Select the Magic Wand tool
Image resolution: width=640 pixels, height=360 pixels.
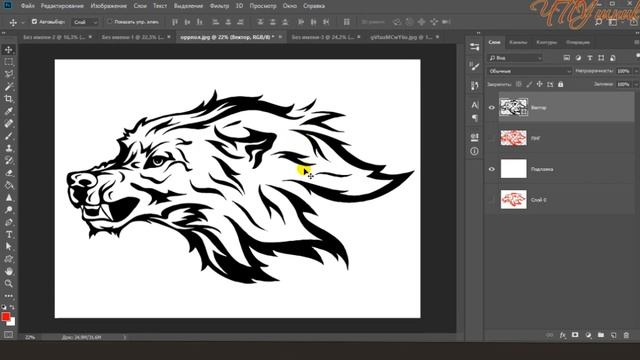coord(9,87)
